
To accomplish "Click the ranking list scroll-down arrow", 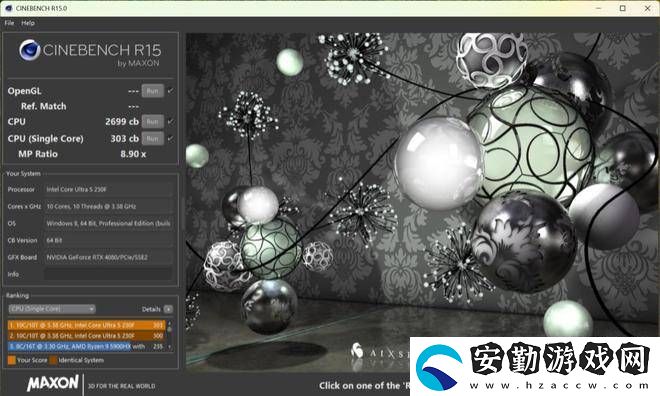I will point(170,347).
